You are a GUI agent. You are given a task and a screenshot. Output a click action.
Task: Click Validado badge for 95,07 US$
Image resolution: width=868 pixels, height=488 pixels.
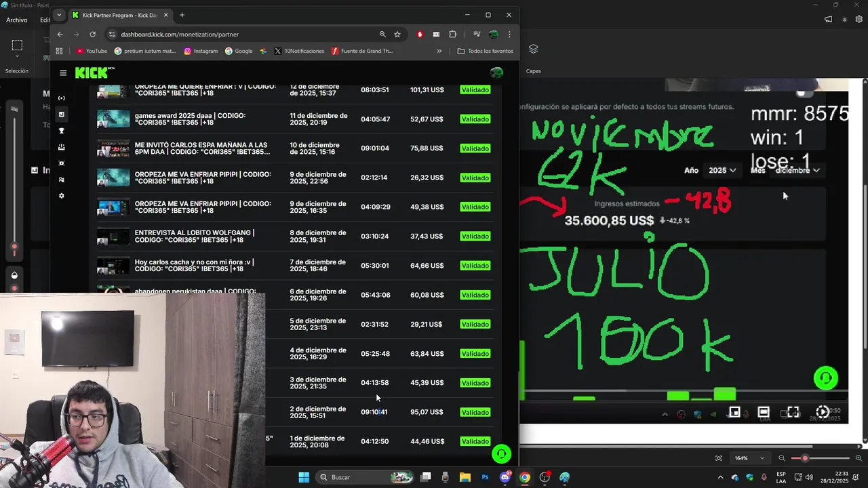(x=475, y=412)
